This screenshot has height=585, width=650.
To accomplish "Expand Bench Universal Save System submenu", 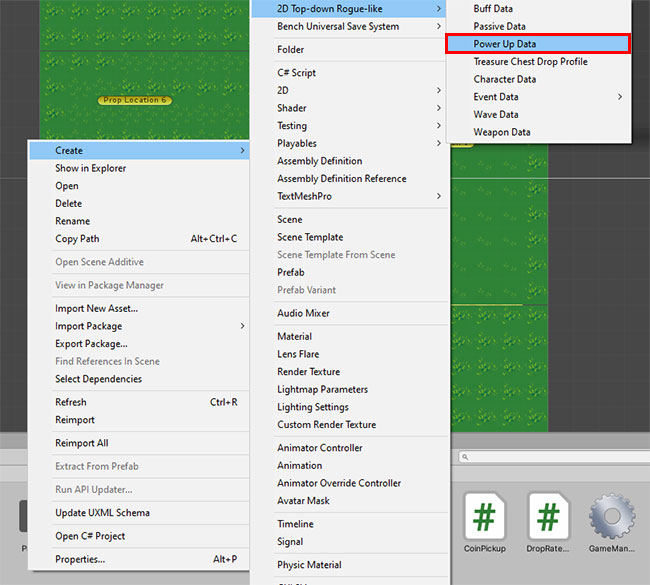I will (349, 27).
